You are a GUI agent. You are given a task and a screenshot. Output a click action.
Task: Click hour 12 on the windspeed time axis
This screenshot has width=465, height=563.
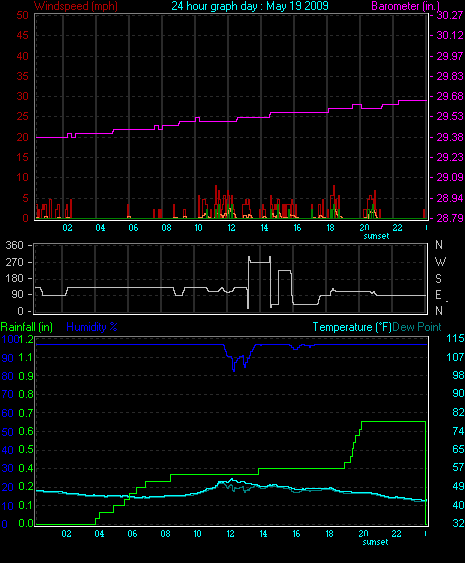tap(231, 228)
